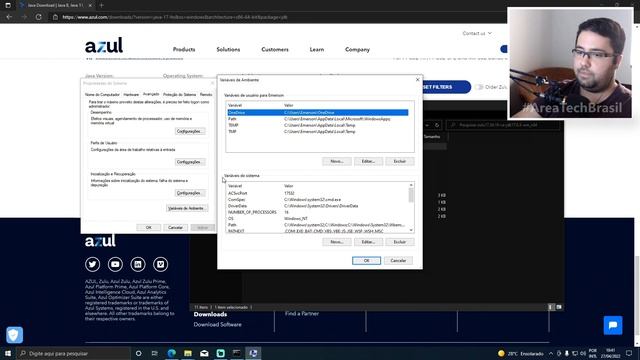Click the shield privacy icon in the page corner
The height and width of the screenshot is (360, 640).
pyautogui.click(x=14, y=335)
